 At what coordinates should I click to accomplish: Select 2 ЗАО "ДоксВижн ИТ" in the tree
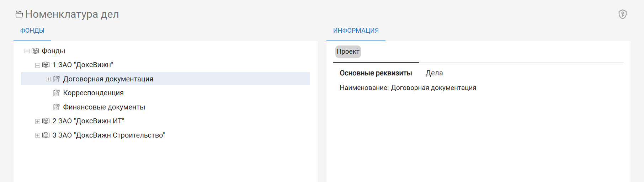[x=88, y=121]
